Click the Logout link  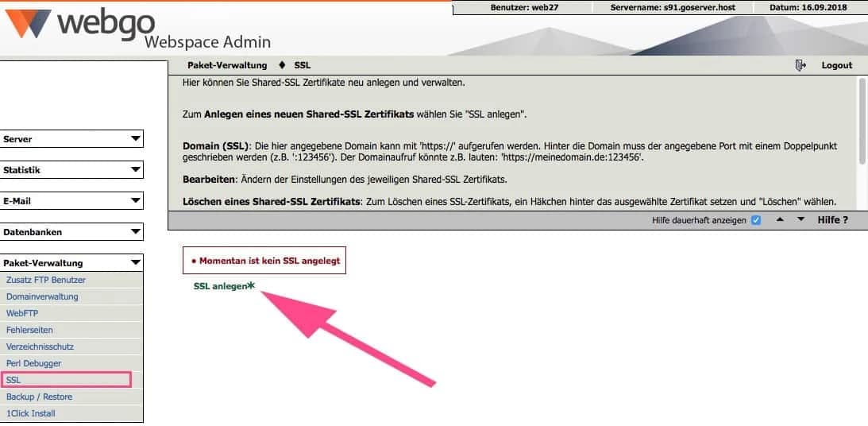[836, 65]
